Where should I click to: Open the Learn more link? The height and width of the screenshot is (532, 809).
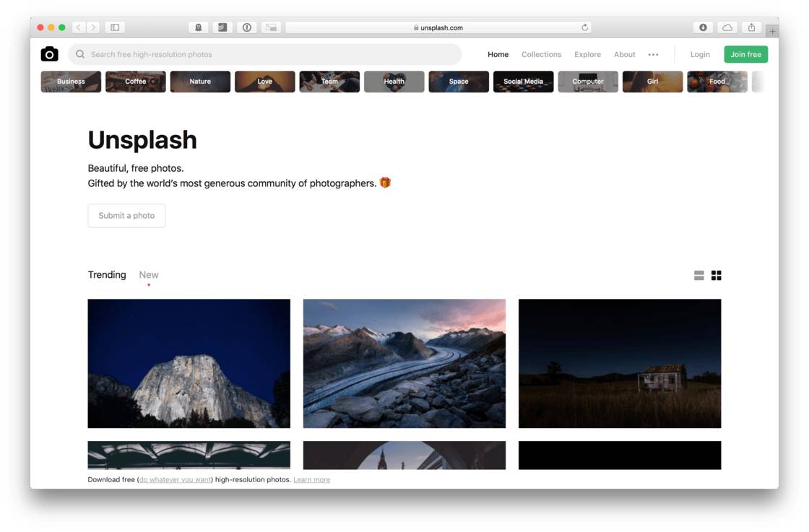[x=311, y=479]
